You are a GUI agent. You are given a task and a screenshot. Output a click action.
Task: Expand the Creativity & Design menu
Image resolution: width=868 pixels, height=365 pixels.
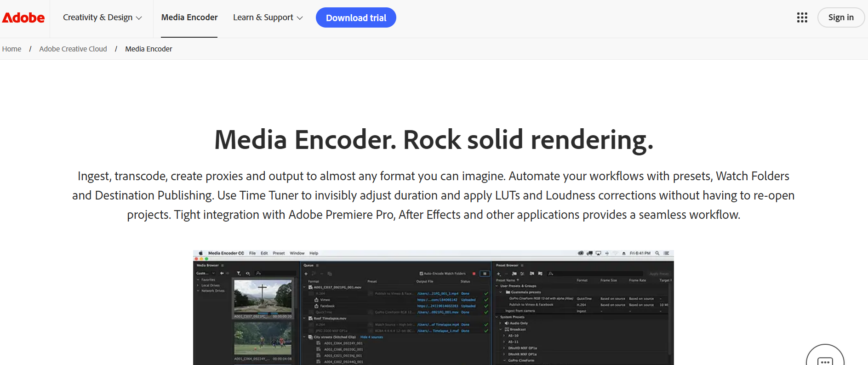pos(102,17)
